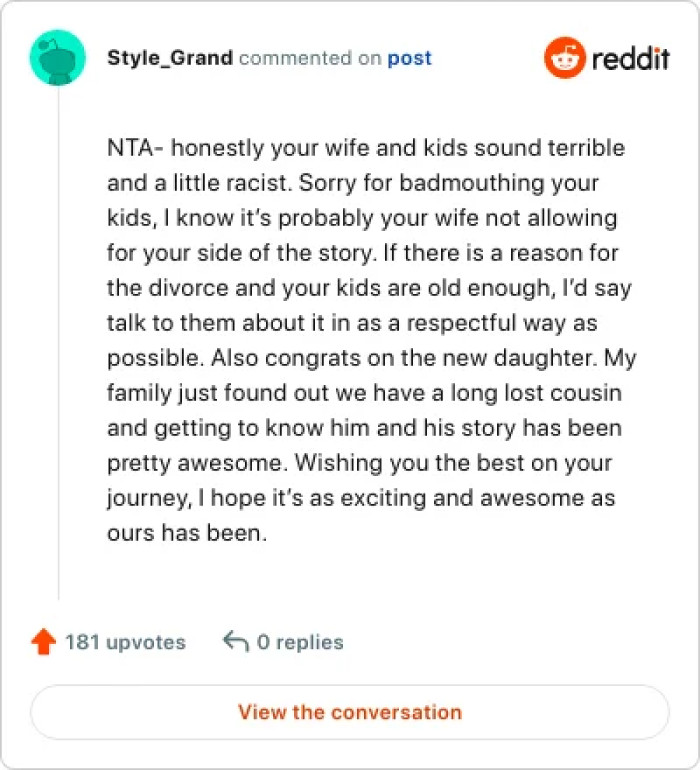Click the line "Wishing you the best on your"
This screenshot has height=770, width=700.
[x=453, y=464]
